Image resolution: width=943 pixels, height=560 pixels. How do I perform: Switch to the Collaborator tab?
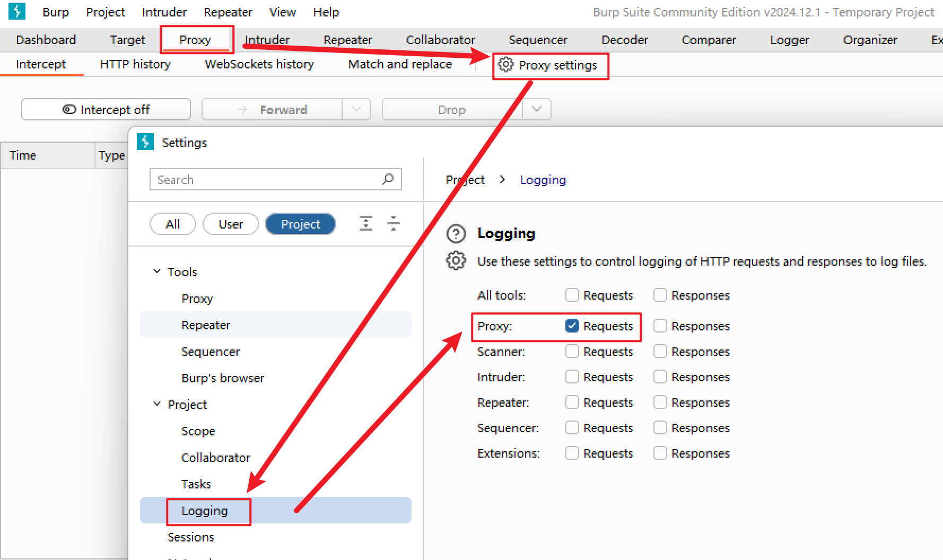pyautogui.click(x=441, y=40)
